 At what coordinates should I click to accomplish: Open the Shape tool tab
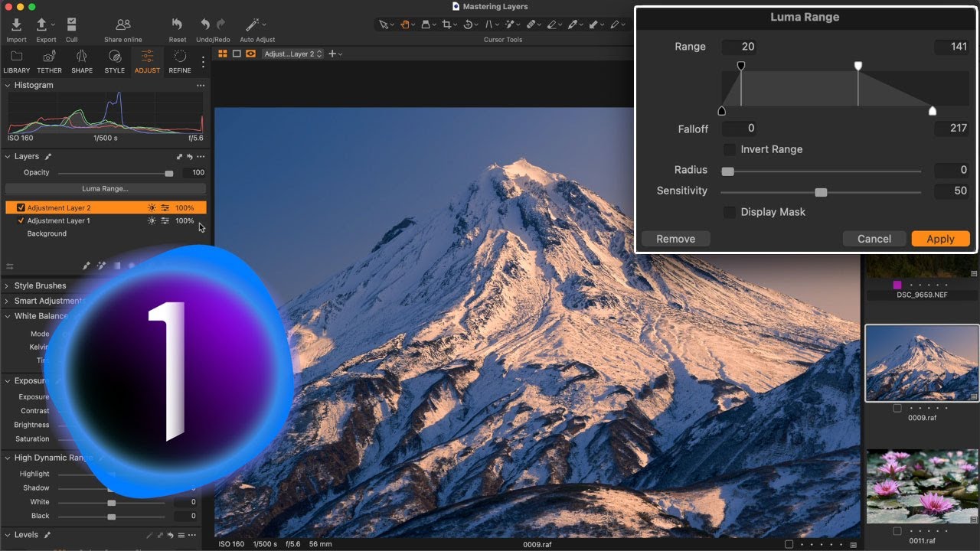(x=82, y=61)
